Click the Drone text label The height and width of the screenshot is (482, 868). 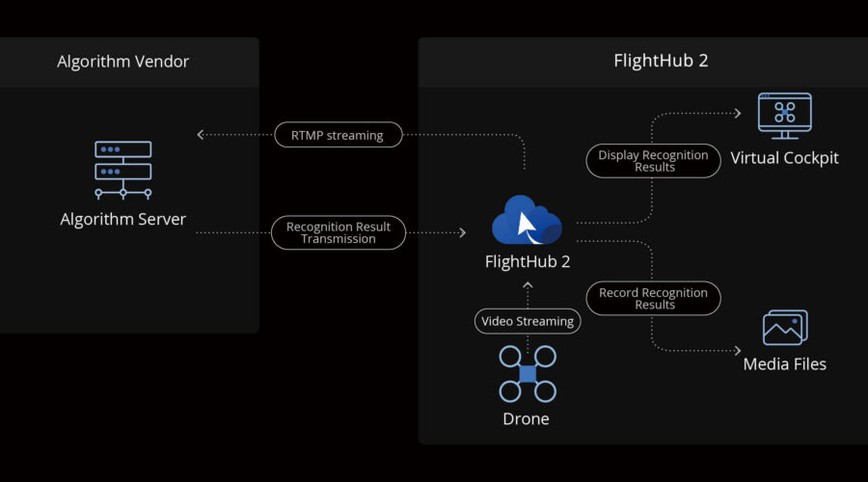(x=527, y=419)
